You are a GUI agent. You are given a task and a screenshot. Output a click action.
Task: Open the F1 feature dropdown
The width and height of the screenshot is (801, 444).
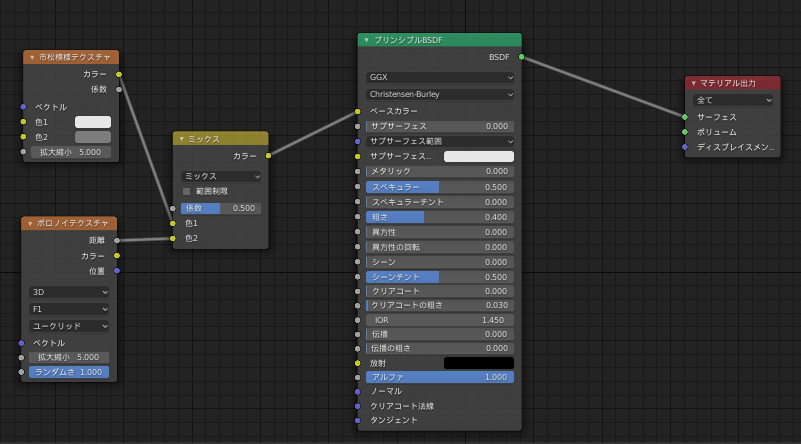tap(69, 309)
